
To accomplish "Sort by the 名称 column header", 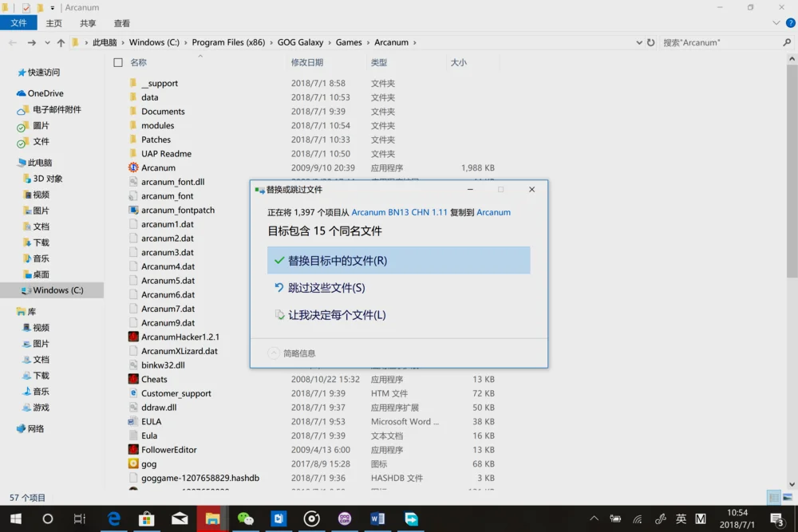I will click(138, 62).
